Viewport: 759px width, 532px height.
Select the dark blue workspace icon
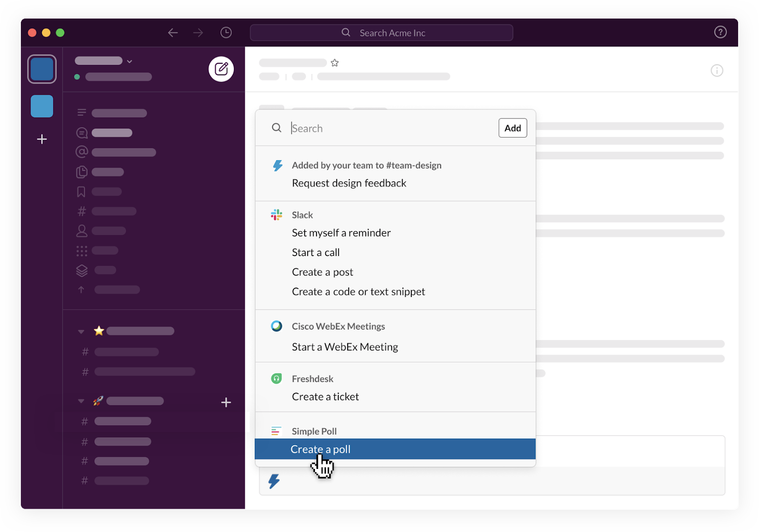tap(42, 69)
